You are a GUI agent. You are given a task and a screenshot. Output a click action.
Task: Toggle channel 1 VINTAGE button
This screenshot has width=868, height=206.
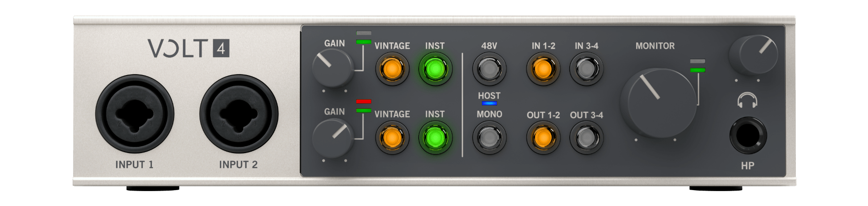(x=392, y=69)
